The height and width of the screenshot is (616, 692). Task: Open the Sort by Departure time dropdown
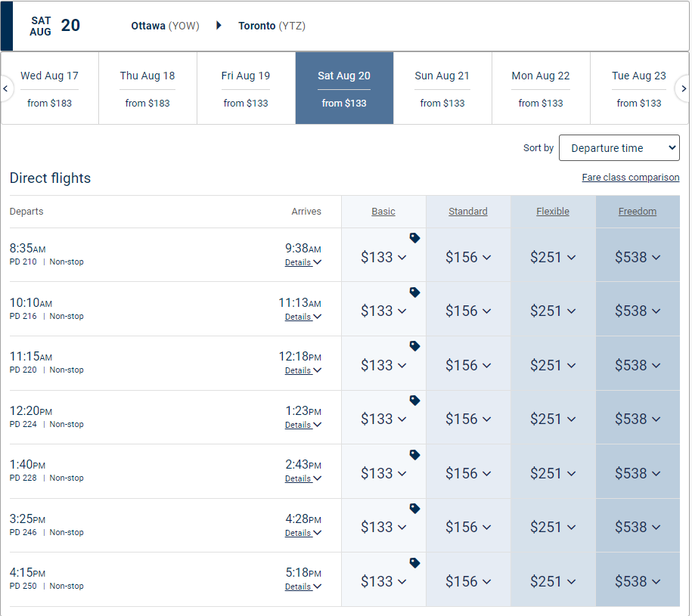pos(619,148)
